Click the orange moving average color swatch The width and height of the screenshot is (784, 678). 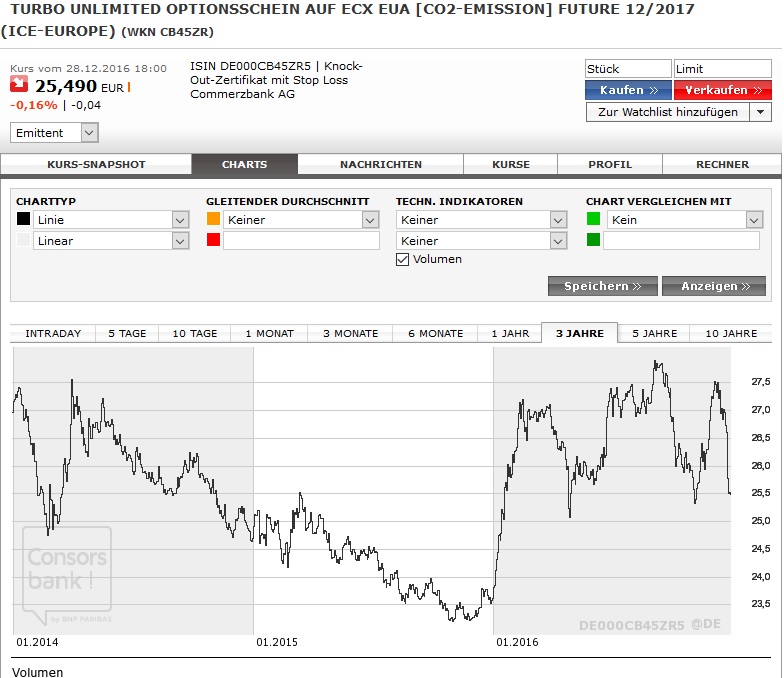point(214,219)
